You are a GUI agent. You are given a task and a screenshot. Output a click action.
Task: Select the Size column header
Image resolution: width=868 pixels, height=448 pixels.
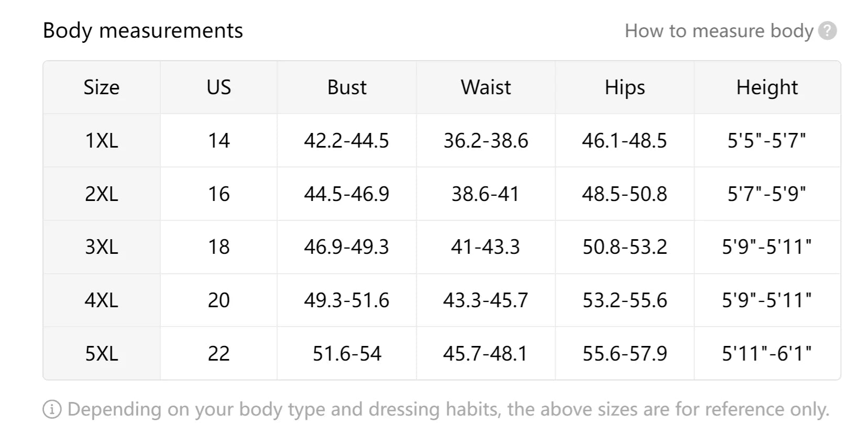tap(102, 87)
